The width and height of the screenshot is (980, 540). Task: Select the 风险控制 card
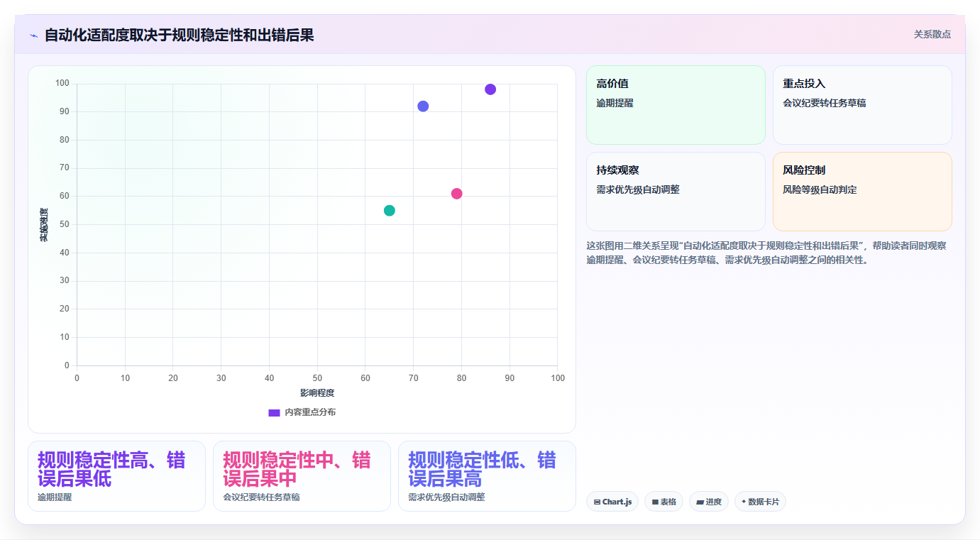pyautogui.click(x=862, y=192)
